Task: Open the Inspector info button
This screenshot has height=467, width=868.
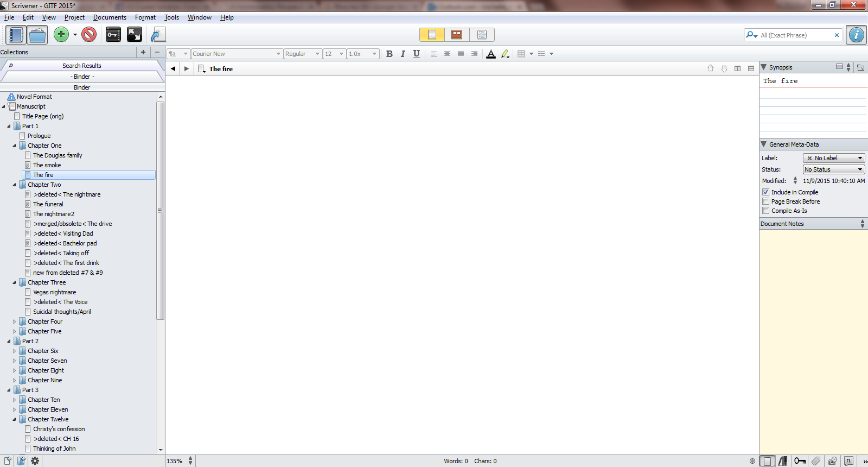Action: coord(857,35)
